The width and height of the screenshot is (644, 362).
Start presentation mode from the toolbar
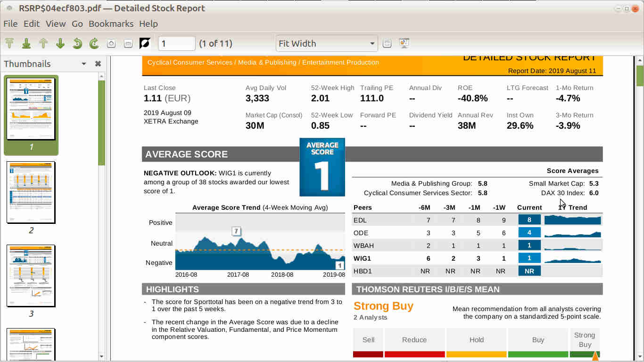pos(404,43)
